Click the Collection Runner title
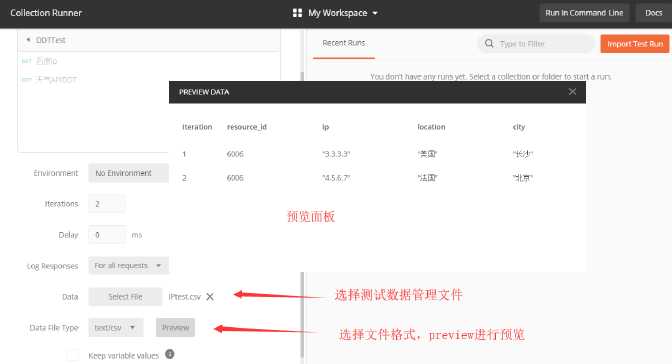The image size is (672, 364). (46, 13)
